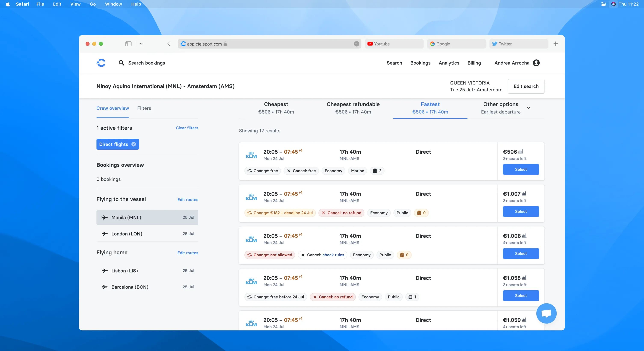Remove the Direct flights filter chip

134,144
